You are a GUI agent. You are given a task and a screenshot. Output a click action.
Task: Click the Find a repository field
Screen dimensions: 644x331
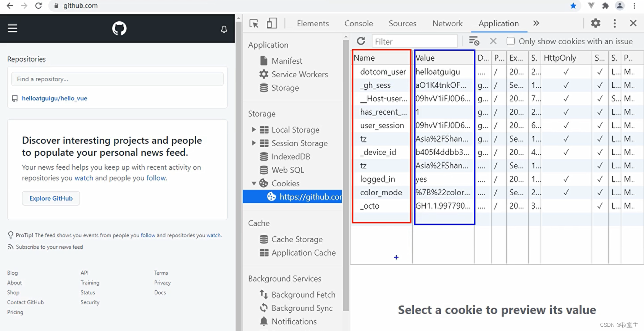tap(117, 79)
